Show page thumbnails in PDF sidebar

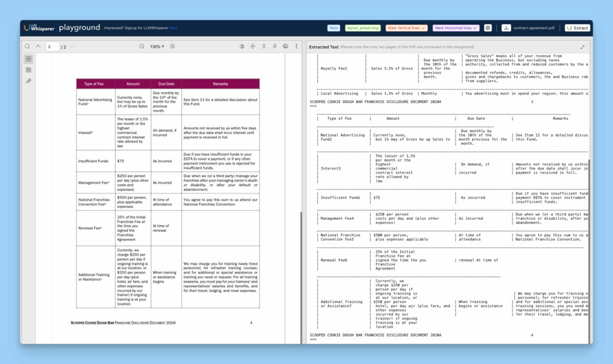pyautogui.click(x=29, y=59)
